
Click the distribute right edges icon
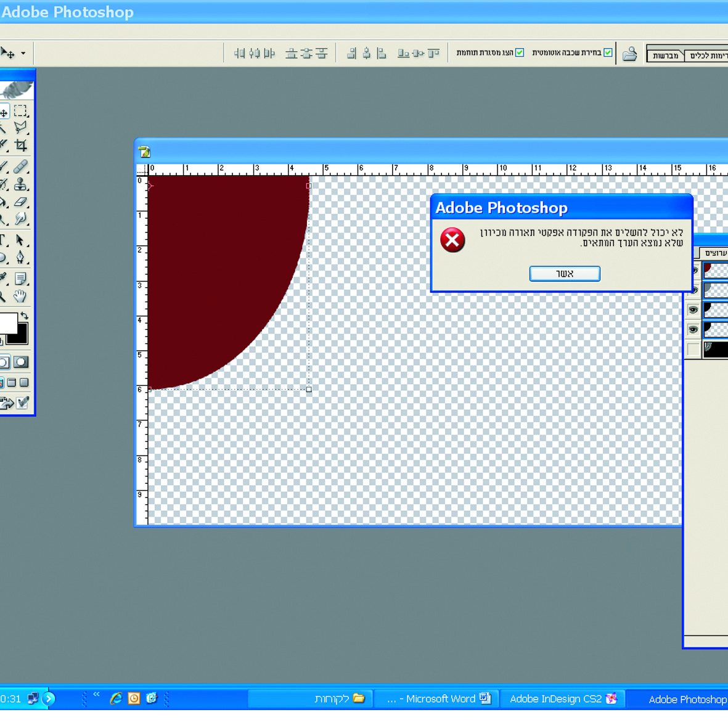(240, 54)
